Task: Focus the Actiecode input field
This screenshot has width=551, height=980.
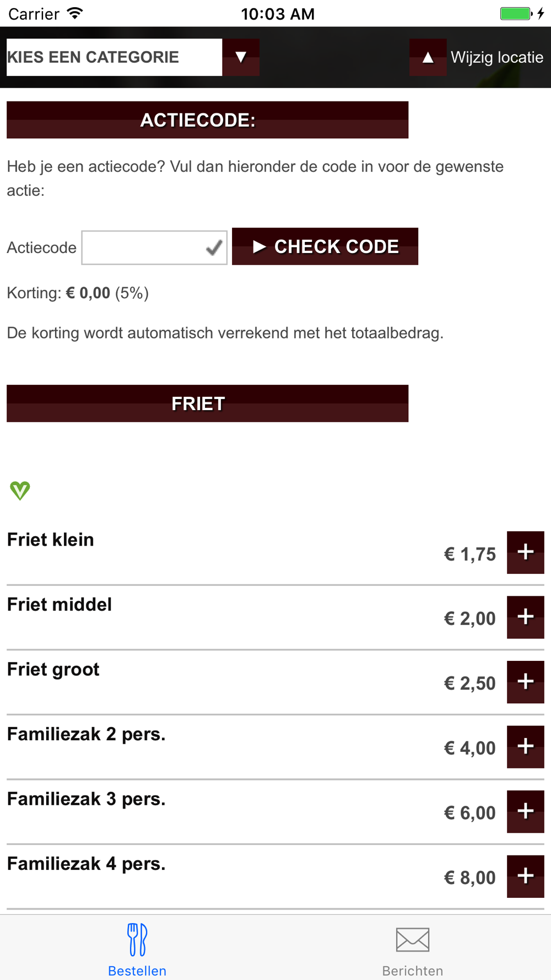Action: (154, 248)
